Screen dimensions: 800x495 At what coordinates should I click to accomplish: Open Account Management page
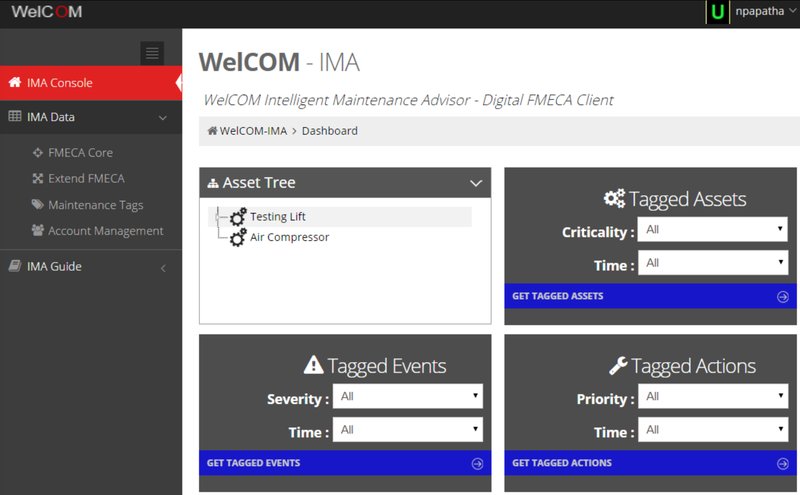(x=106, y=231)
